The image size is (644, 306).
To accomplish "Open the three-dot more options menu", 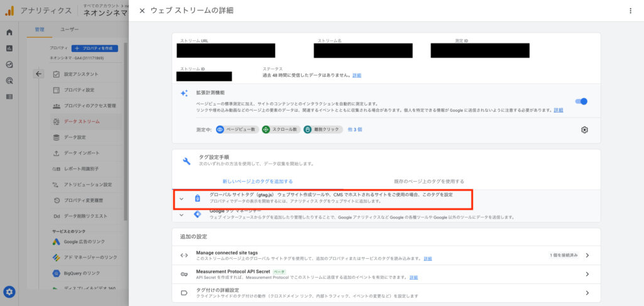I will (x=630, y=11).
